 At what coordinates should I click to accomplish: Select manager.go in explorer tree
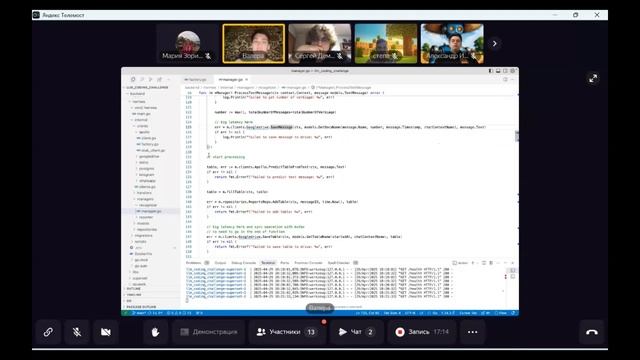coord(151,211)
